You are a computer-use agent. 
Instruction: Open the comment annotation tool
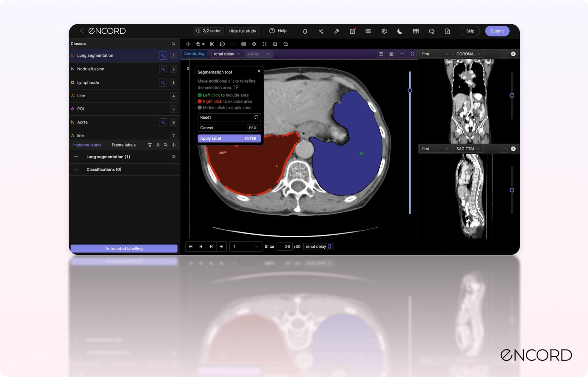[222, 44]
